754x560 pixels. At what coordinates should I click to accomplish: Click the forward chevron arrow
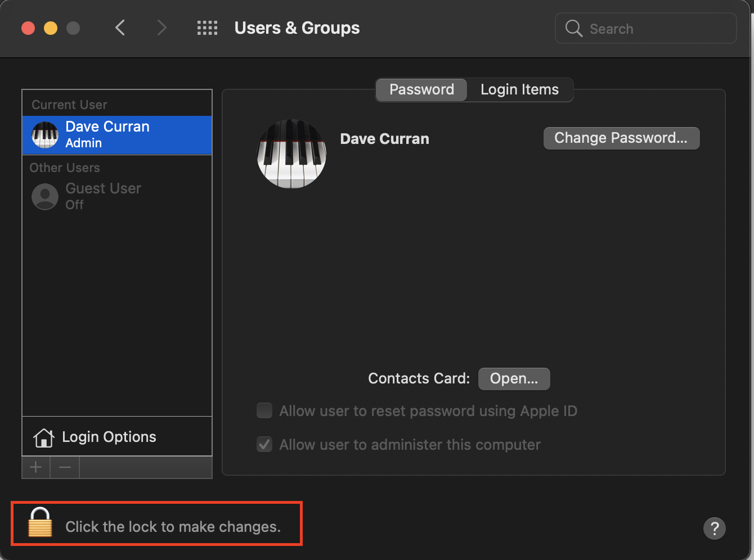[162, 28]
